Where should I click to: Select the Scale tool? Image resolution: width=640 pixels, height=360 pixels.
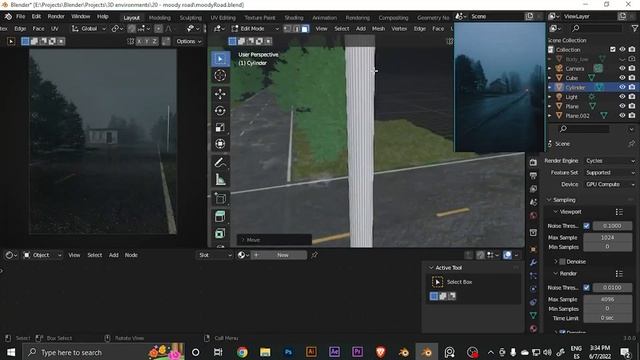coord(220,127)
